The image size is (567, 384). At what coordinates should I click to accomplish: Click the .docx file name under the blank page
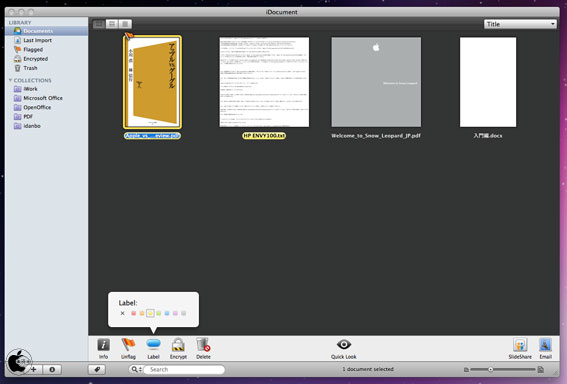488,136
